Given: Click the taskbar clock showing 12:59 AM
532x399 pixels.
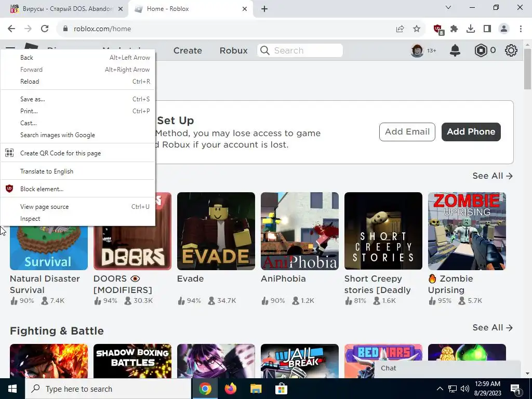Looking at the screenshot, I should (x=487, y=389).
